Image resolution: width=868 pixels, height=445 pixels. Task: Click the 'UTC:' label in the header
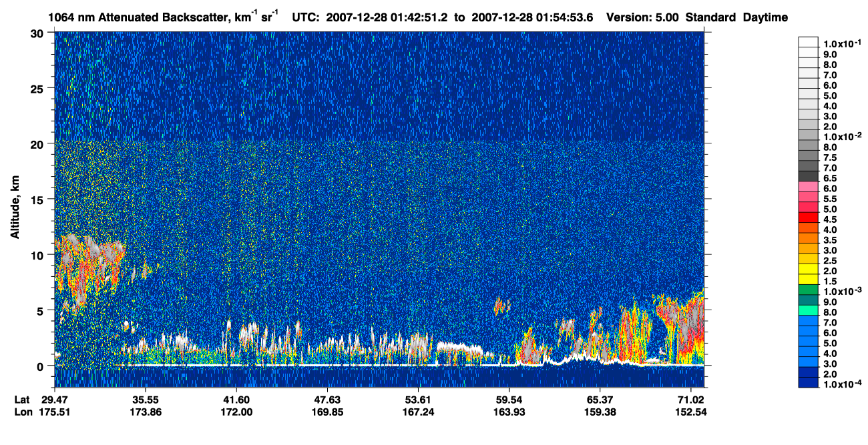[x=306, y=18]
